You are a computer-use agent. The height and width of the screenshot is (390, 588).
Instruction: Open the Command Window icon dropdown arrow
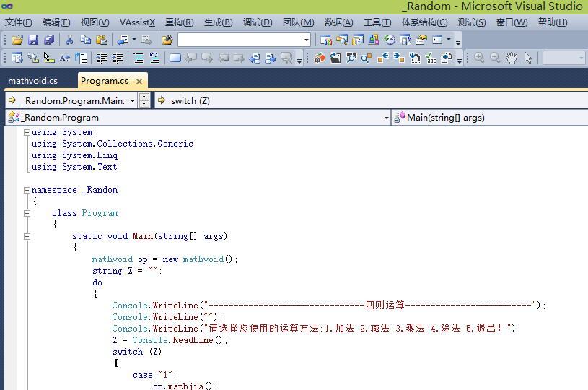tap(449, 40)
